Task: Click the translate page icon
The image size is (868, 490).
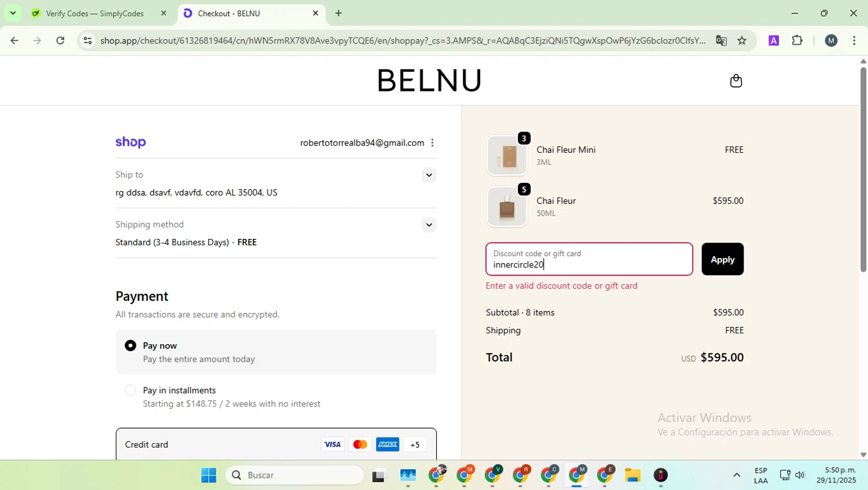Action: 721,40
